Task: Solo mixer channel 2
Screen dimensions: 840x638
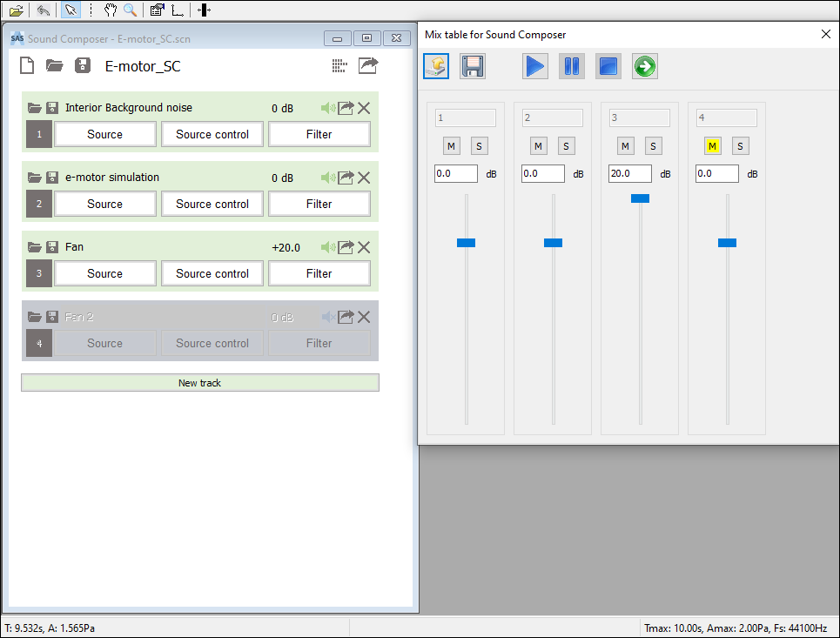Action: (x=566, y=145)
